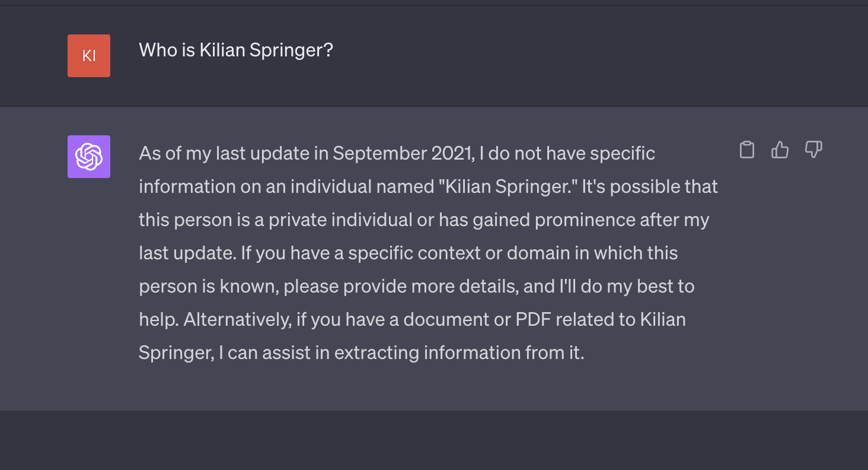Click the purple ChatGPT logo avatar

(x=89, y=157)
